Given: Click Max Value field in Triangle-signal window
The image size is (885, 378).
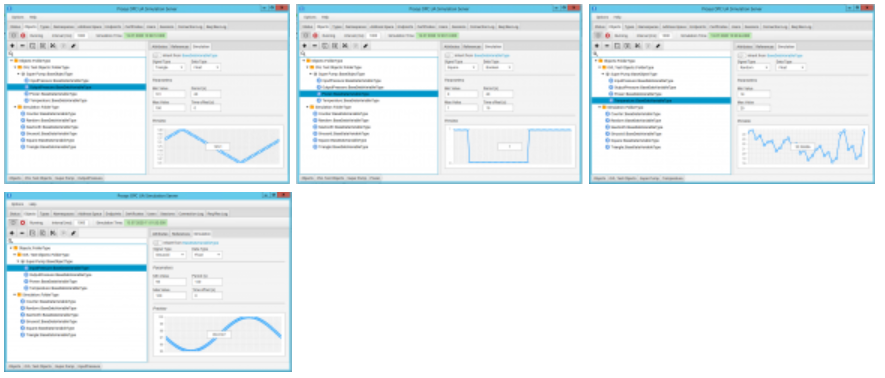Looking at the screenshot, I should click(169, 108).
